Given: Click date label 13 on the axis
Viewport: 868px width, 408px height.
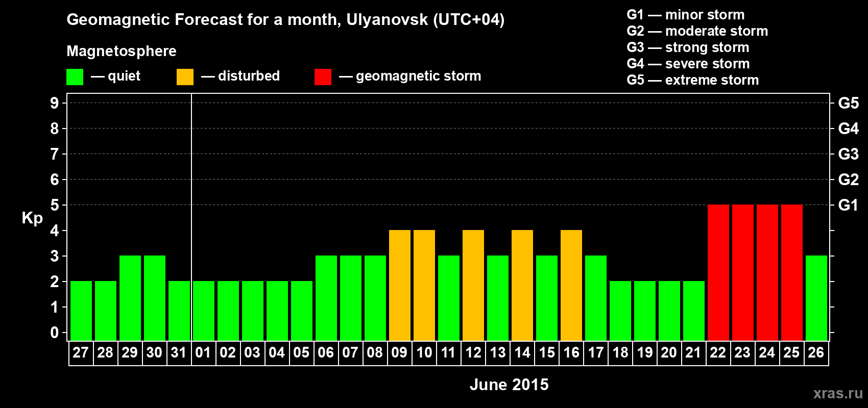Looking at the screenshot, I should point(498,353).
